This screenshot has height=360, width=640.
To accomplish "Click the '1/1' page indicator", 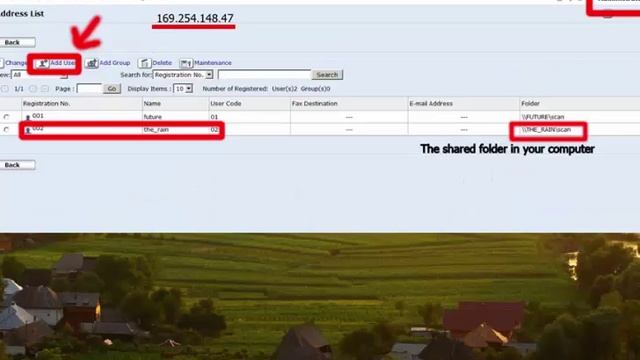I will (x=19, y=89).
